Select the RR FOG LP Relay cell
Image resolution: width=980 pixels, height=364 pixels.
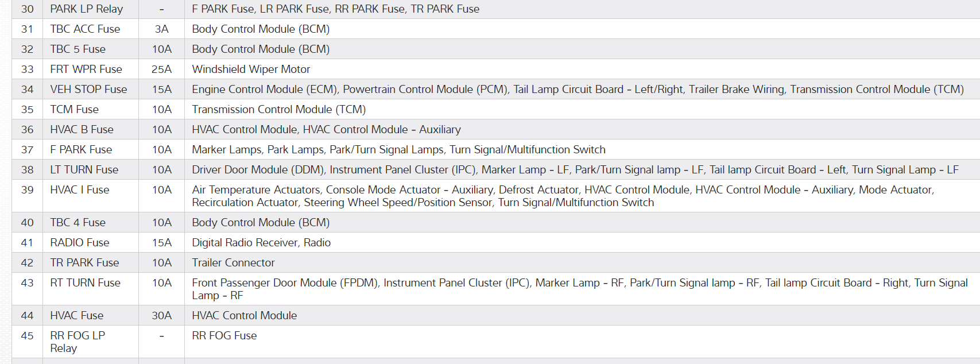click(77, 342)
